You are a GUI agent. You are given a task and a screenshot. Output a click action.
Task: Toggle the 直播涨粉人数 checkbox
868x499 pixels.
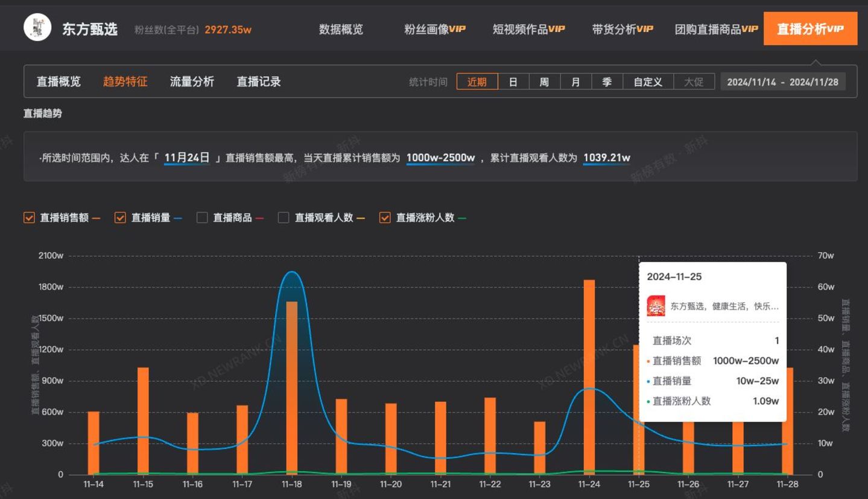coord(385,218)
